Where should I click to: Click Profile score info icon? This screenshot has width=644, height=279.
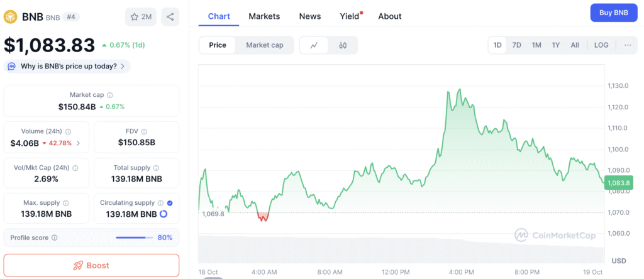coord(55,238)
